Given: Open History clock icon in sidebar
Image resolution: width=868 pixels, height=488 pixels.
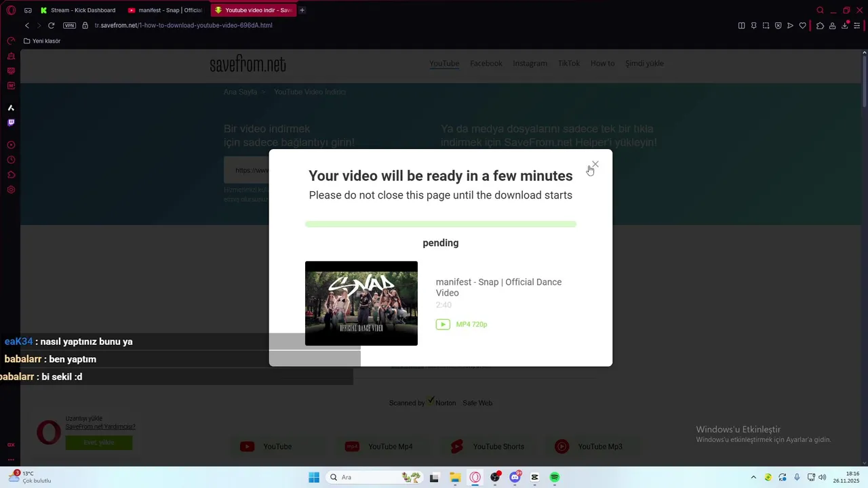Looking at the screenshot, I should [x=11, y=160].
